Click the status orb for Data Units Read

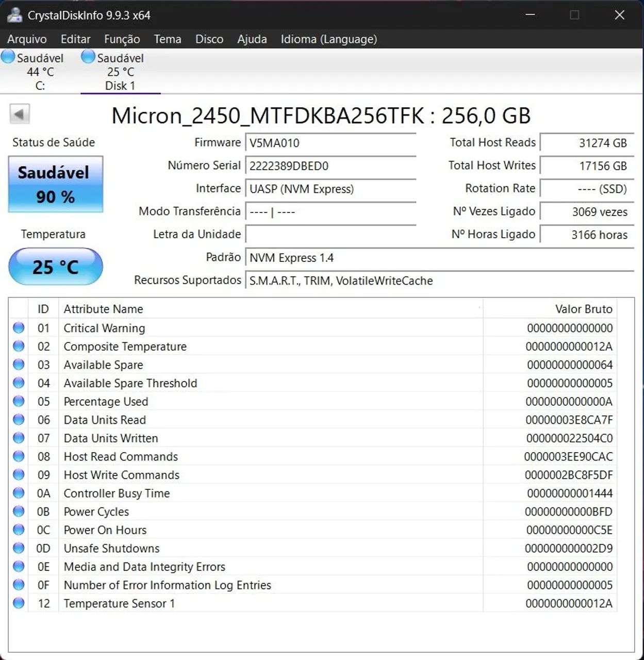tap(19, 420)
